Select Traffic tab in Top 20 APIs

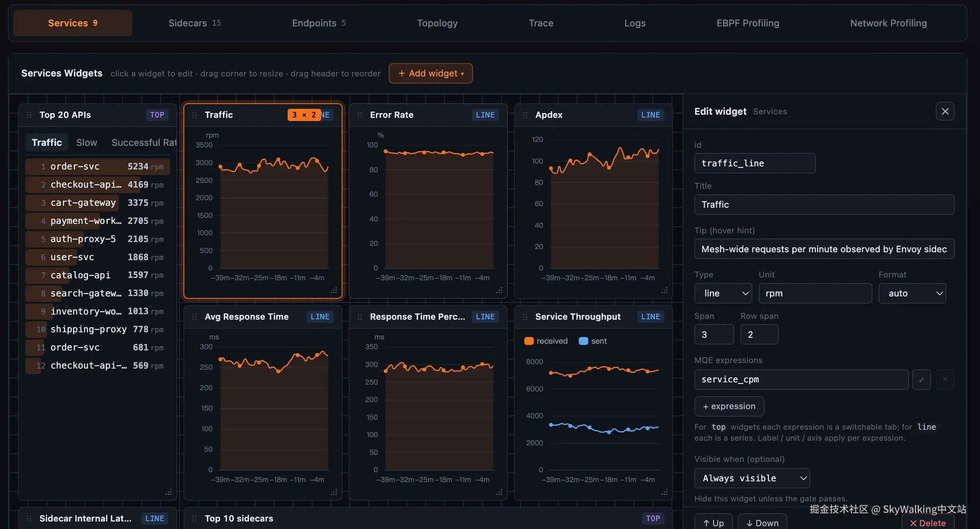click(47, 142)
